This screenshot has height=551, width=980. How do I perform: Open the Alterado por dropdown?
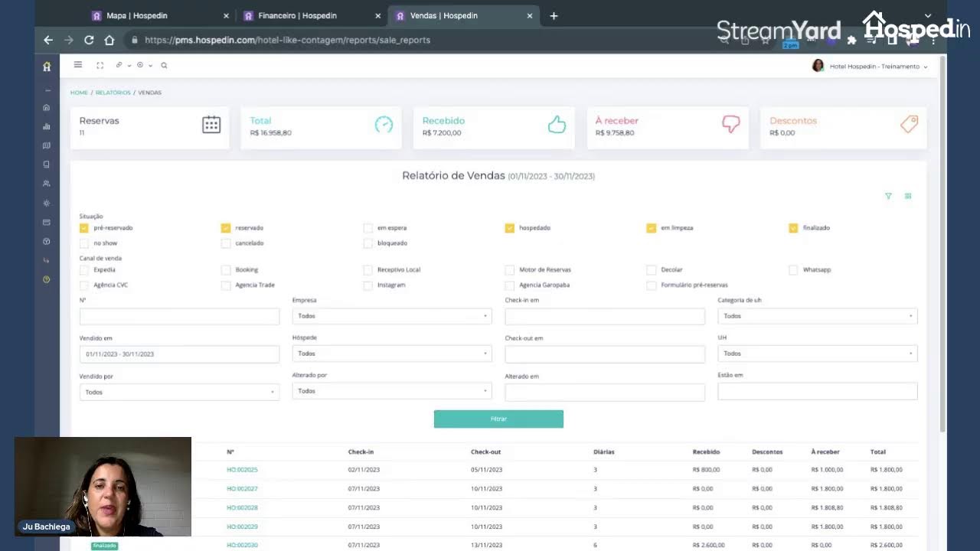392,391
